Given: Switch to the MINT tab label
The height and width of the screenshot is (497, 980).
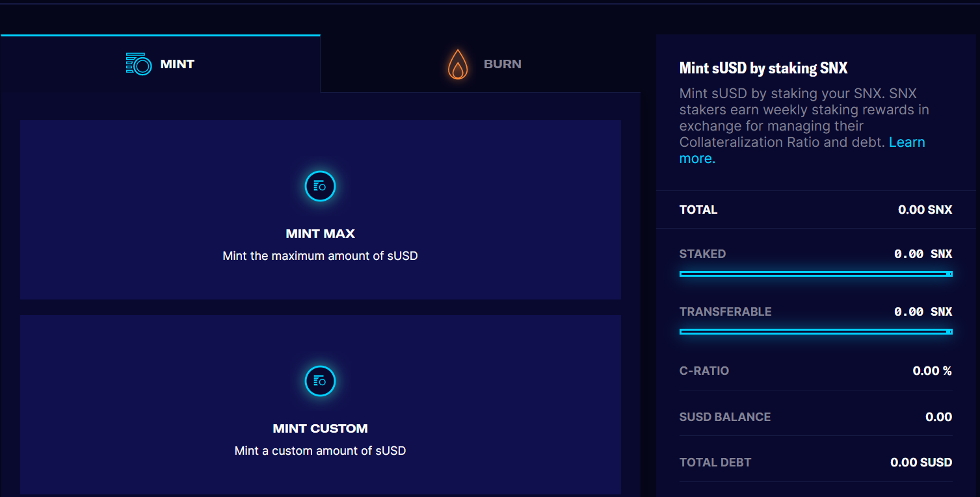Looking at the screenshot, I should [x=177, y=64].
